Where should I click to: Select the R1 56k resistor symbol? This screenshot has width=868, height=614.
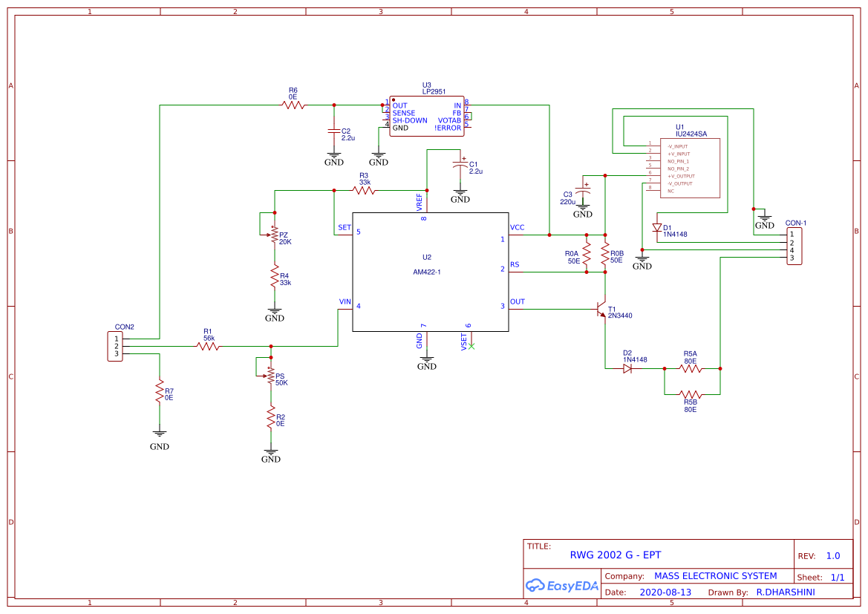click(208, 346)
